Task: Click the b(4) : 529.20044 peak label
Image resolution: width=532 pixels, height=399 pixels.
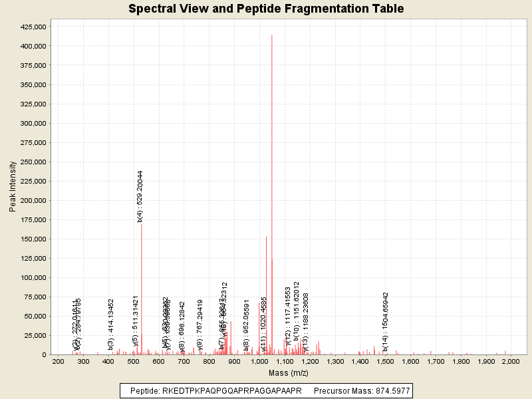Action: click(140, 196)
